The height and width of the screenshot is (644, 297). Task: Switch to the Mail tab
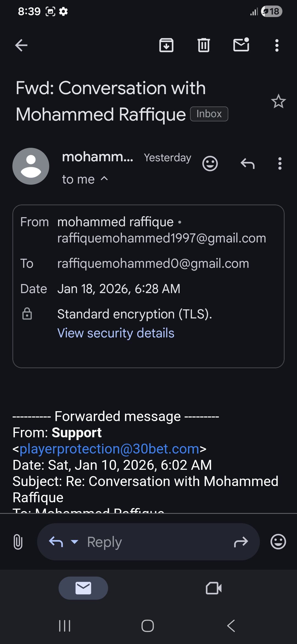pyautogui.click(x=83, y=588)
